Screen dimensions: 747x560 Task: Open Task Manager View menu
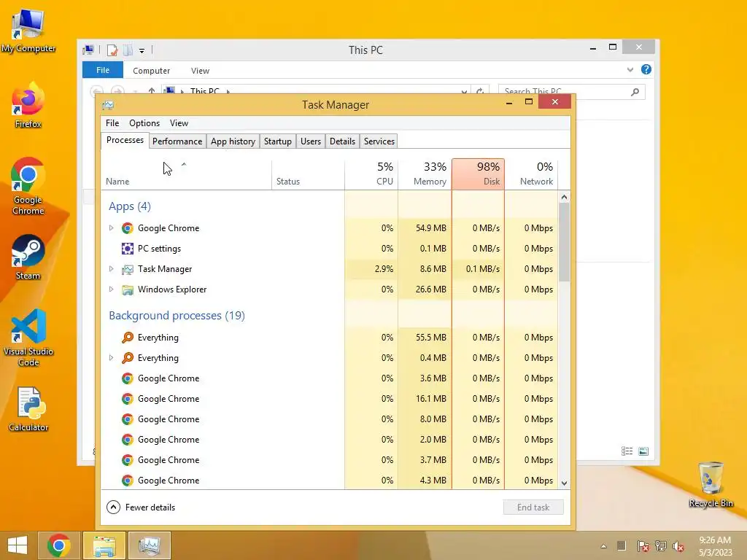point(179,123)
